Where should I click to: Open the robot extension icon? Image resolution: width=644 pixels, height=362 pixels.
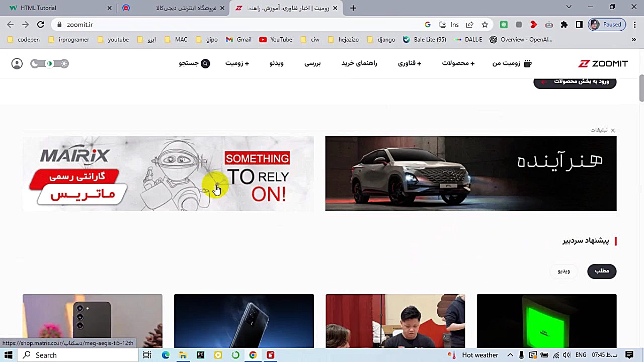coord(549,25)
